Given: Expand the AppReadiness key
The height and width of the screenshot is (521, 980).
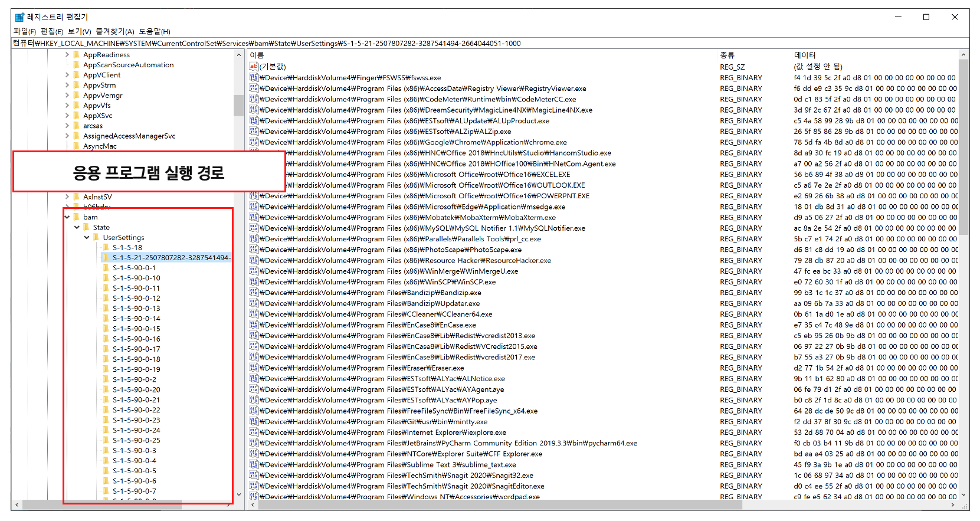Looking at the screenshot, I should click(x=67, y=55).
